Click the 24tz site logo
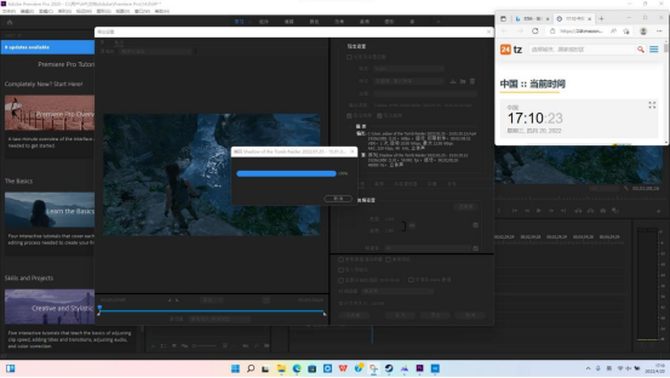 pyautogui.click(x=511, y=50)
